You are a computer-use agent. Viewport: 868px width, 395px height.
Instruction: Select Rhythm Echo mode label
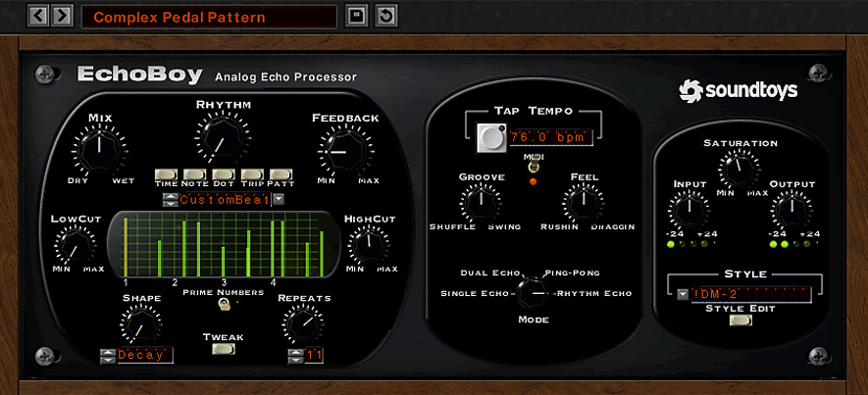coord(594,293)
